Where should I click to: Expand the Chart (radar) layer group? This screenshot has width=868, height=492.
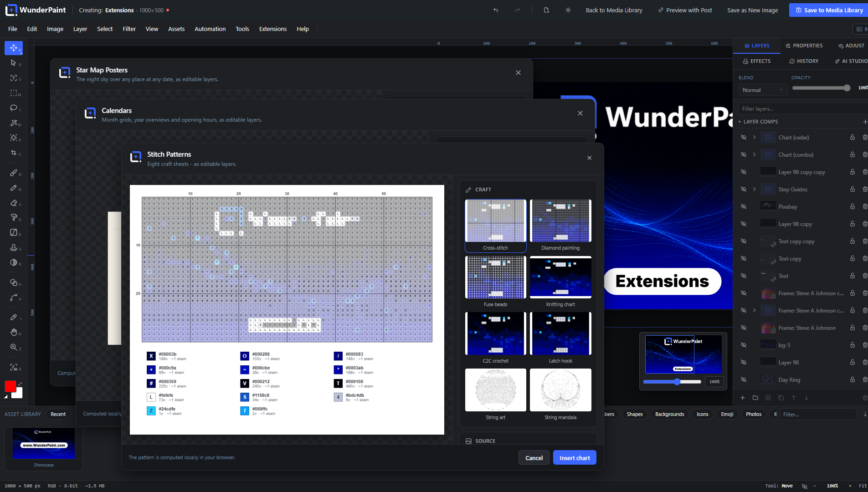(755, 137)
